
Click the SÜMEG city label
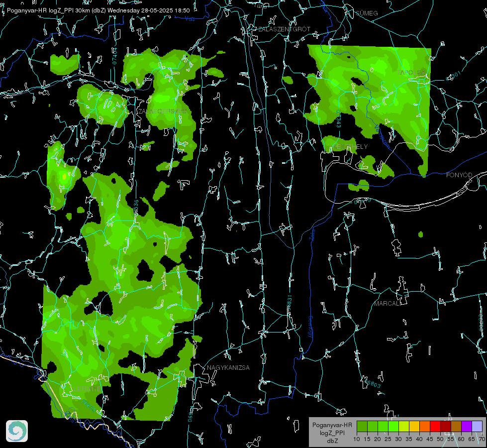(x=367, y=13)
